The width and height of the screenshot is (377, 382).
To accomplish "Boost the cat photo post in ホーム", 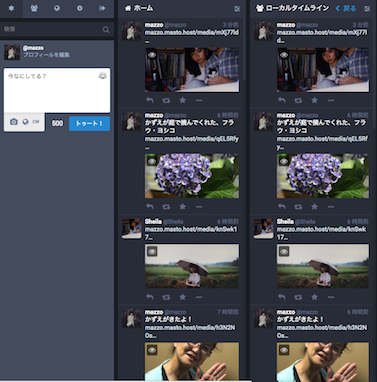I will pos(166,100).
